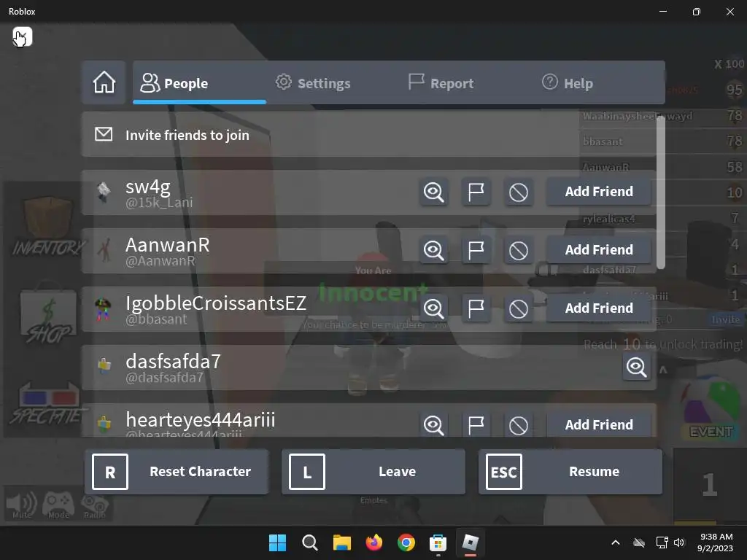Resume the game
The width and height of the screenshot is (747, 560).
point(570,472)
